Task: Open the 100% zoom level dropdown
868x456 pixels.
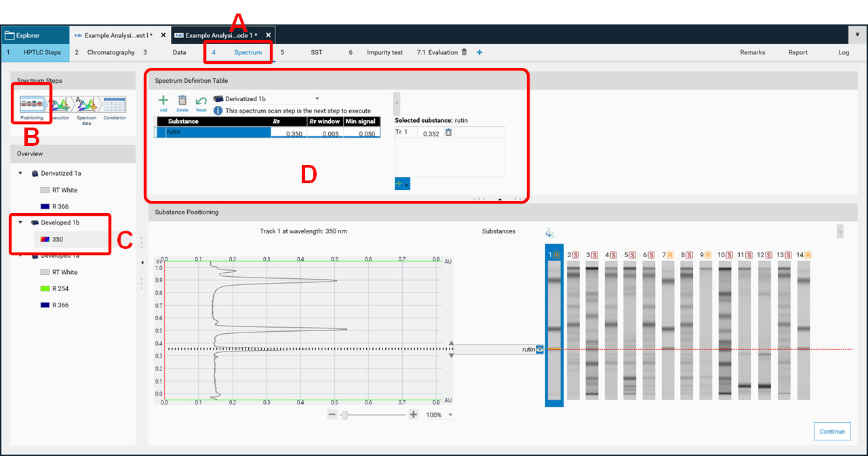Action: click(x=451, y=415)
